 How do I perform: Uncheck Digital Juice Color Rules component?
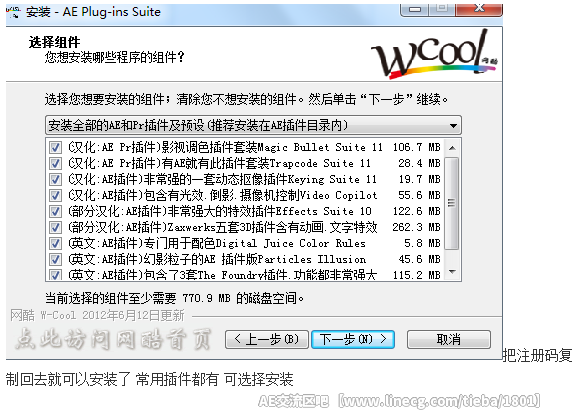pos(55,244)
